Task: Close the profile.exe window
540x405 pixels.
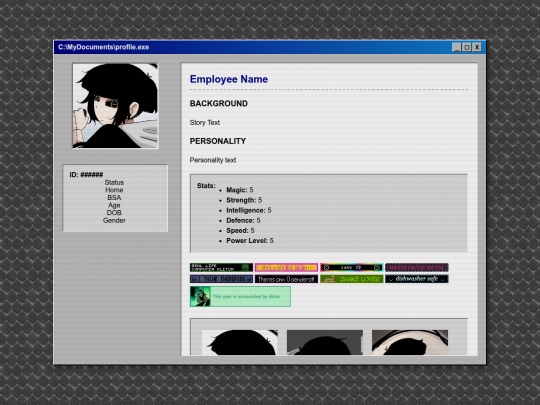Action: [477, 47]
